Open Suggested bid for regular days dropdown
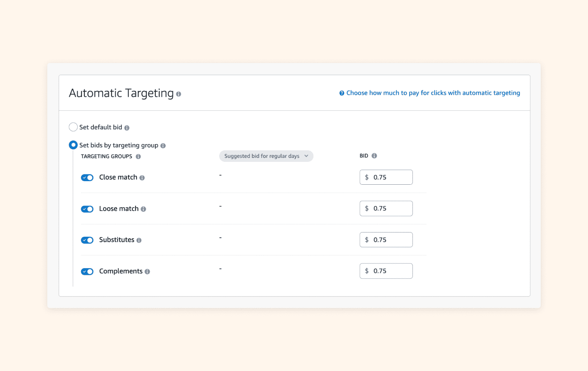Image resolution: width=588 pixels, height=371 pixels. tap(266, 156)
